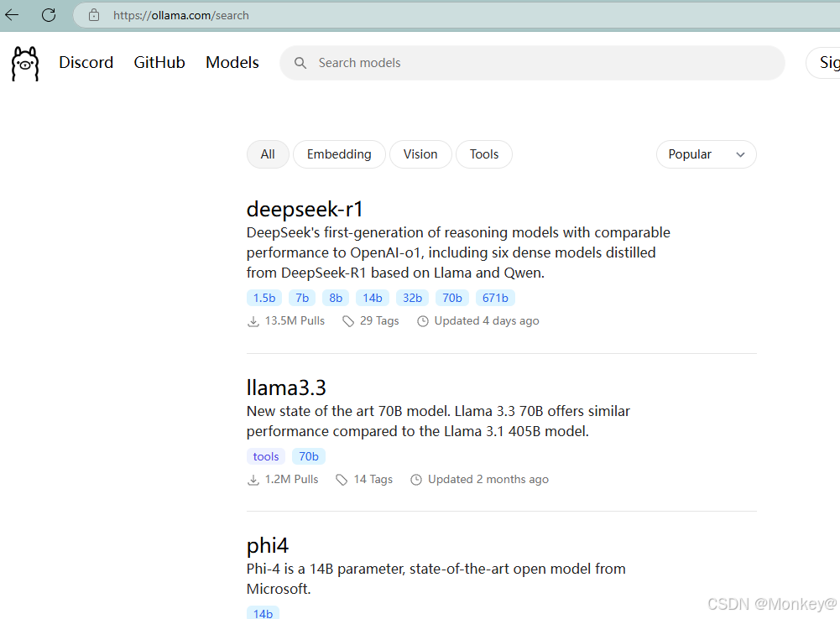Screen dimensions: 840x619
Task: Click the 13.5M Pulls text
Action: 295,320
